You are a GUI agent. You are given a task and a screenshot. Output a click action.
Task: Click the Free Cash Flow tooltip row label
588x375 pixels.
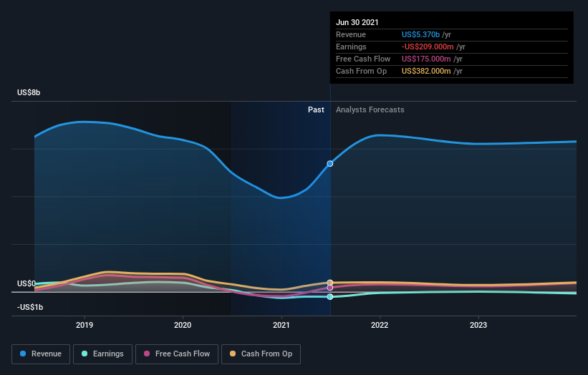[363, 59]
